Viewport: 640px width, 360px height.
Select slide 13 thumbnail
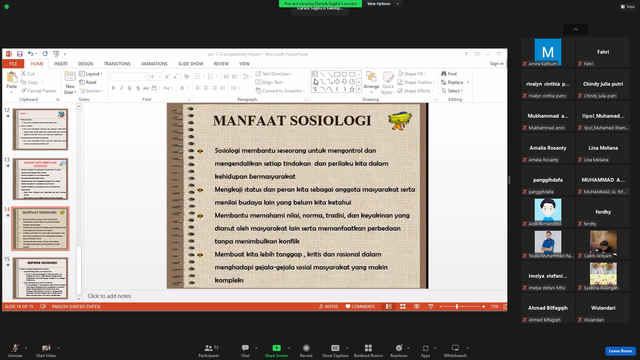pos(40,179)
